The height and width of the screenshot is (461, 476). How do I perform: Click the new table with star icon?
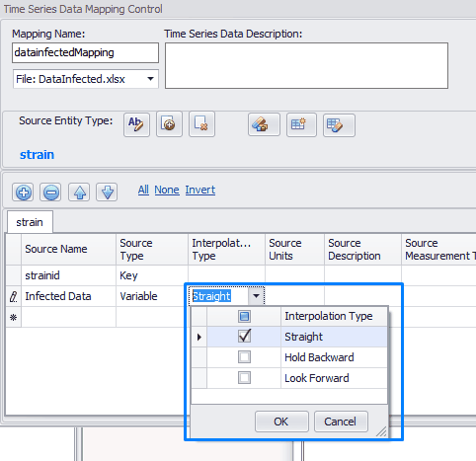(301, 124)
